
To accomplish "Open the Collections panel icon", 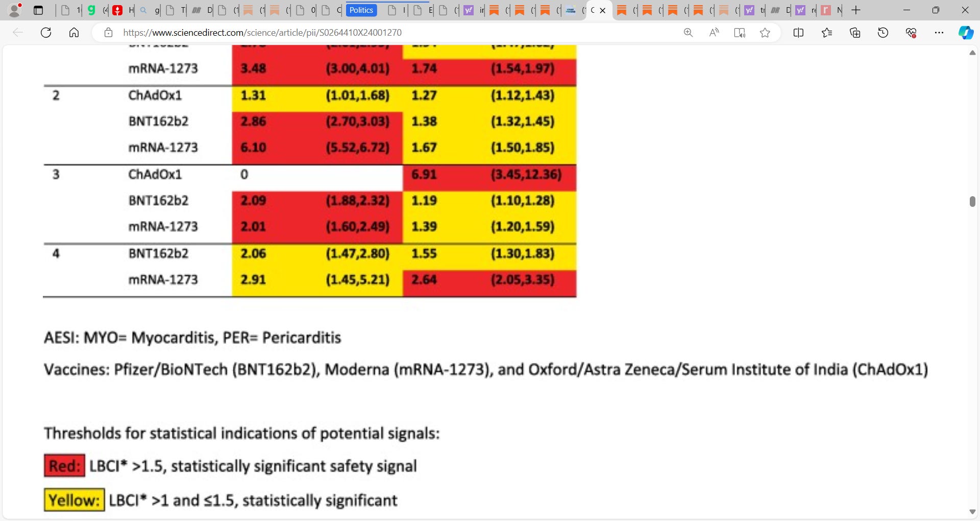I will [855, 33].
